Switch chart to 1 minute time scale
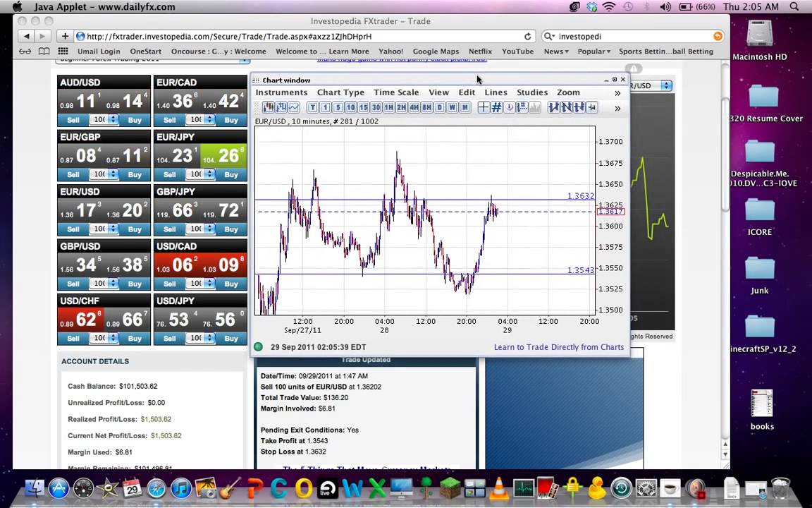The width and height of the screenshot is (812, 508). coord(325,107)
